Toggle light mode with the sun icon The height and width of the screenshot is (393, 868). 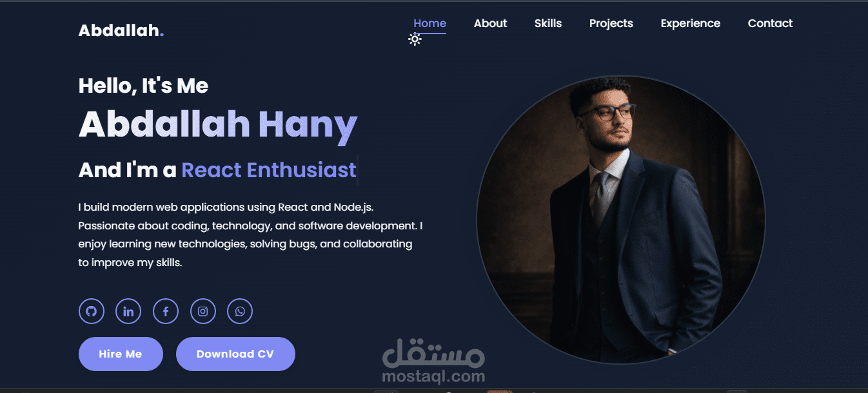[415, 39]
